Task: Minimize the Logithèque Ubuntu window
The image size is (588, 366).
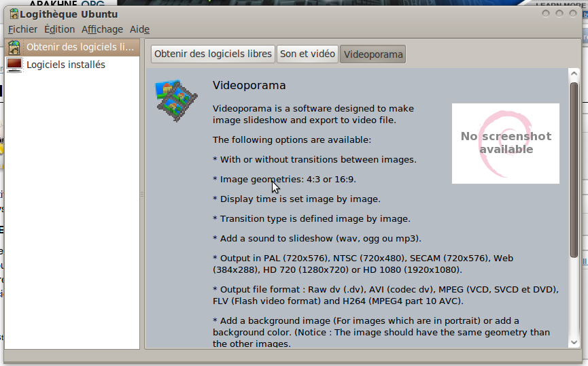Action: point(546,14)
